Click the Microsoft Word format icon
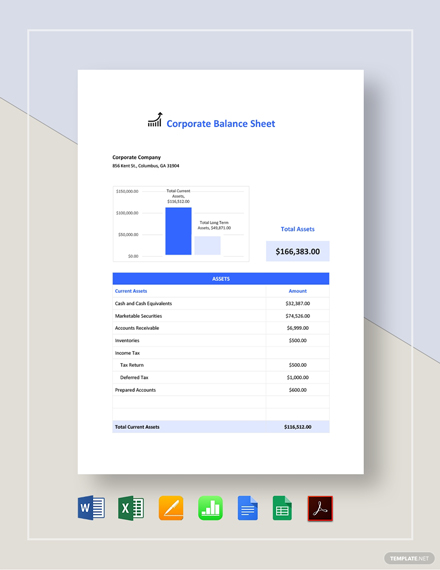Image resolution: width=440 pixels, height=570 pixels. click(x=91, y=508)
